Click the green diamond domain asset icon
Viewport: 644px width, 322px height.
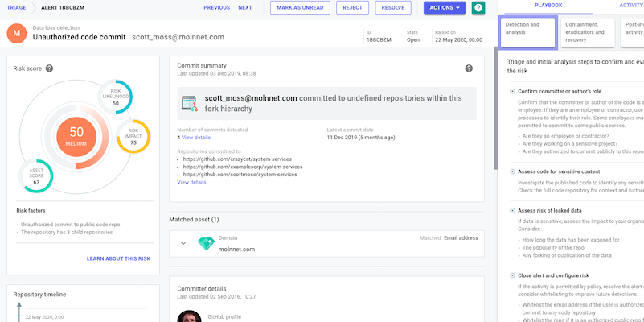[x=206, y=244]
